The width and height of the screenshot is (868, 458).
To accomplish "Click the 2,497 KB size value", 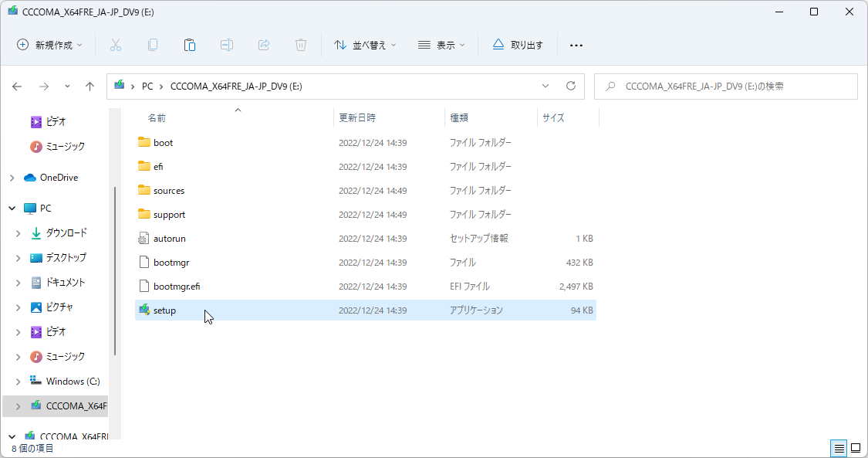I will coord(576,287).
